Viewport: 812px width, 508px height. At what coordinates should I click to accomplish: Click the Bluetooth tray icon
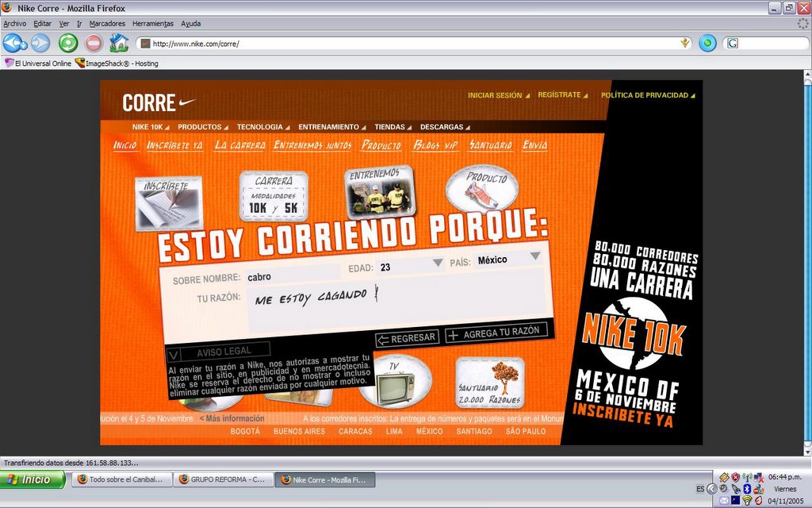pyautogui.click(x=747, y=489)
